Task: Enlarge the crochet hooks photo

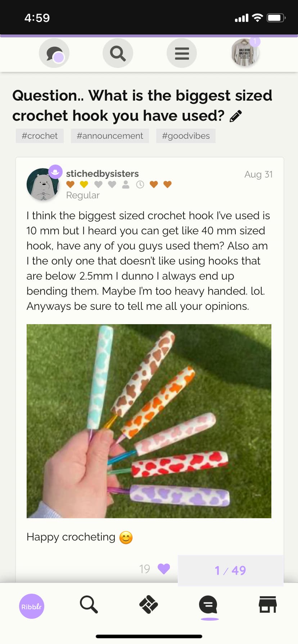Action: [149, 421]
